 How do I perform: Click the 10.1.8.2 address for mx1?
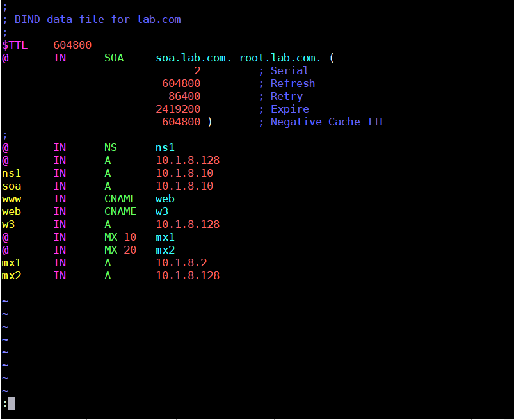(181, 262)
